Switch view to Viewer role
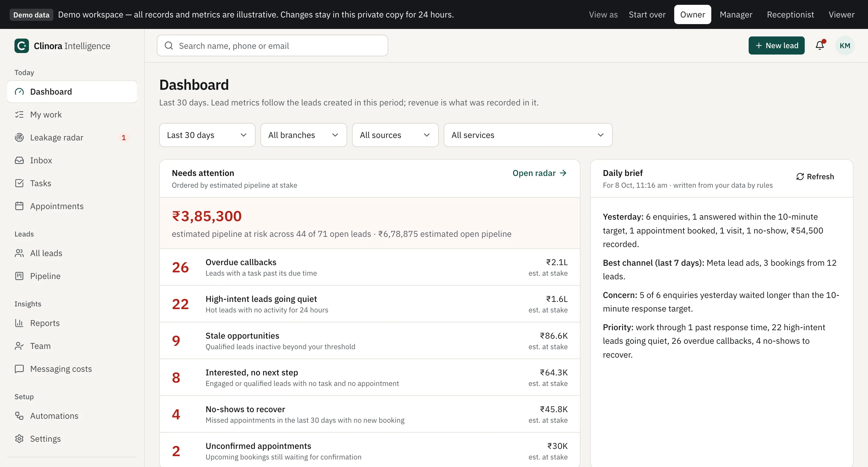The image size is (868, 467). 841,14
